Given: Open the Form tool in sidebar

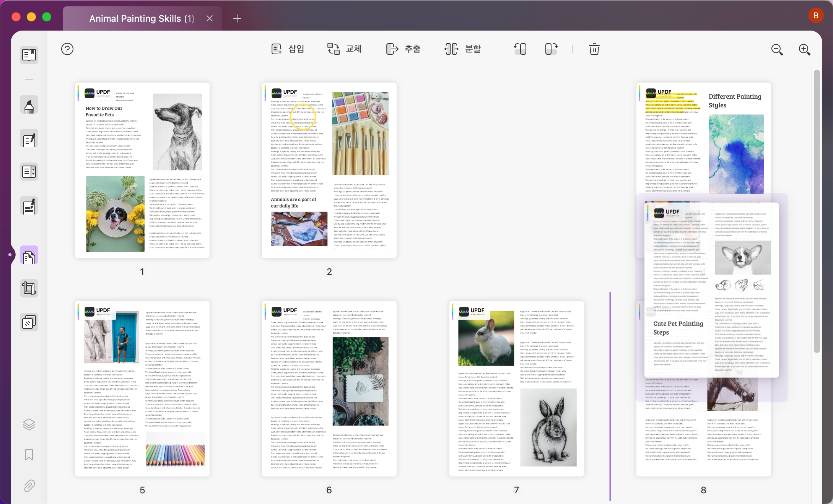Looking at the screenshot, I should pos(29,172).
